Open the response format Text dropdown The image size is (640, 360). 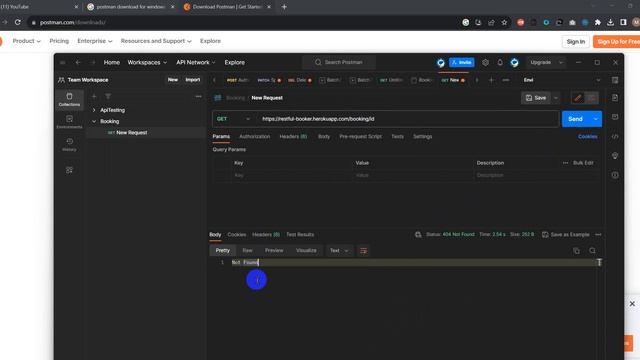pyautogui.click(x=339, y=251)
